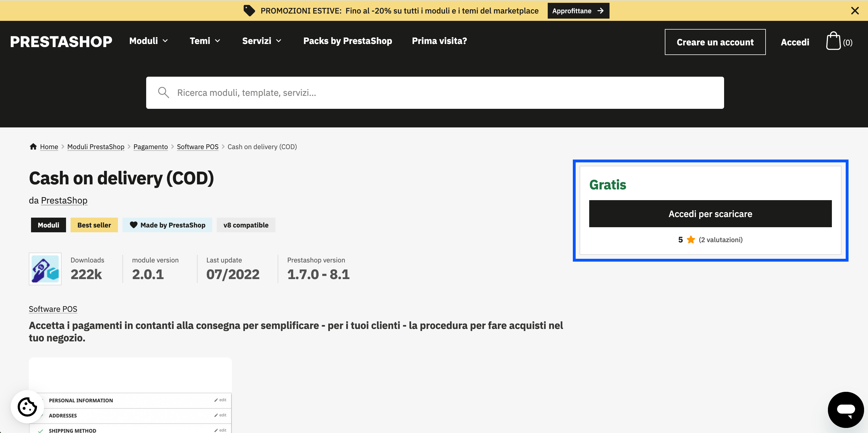Open Software POS breadcrumb link

198,147
